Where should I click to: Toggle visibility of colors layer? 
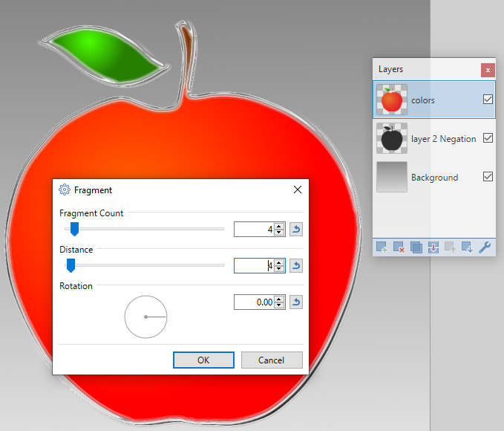coord(488,99)
